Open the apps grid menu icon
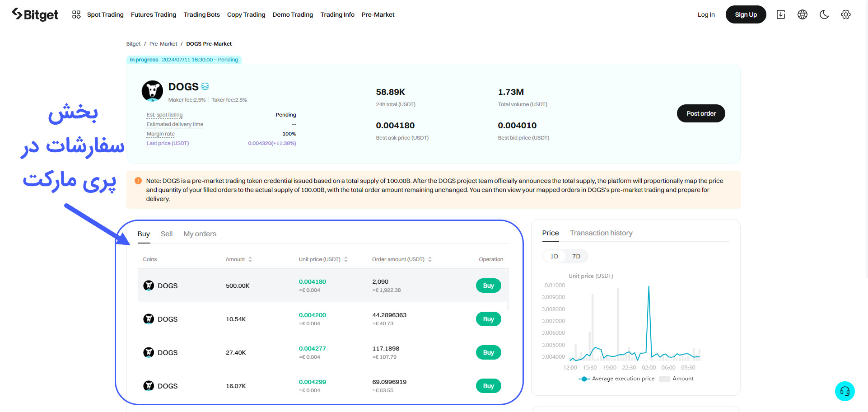868x412 pixels. click(76, 14)
